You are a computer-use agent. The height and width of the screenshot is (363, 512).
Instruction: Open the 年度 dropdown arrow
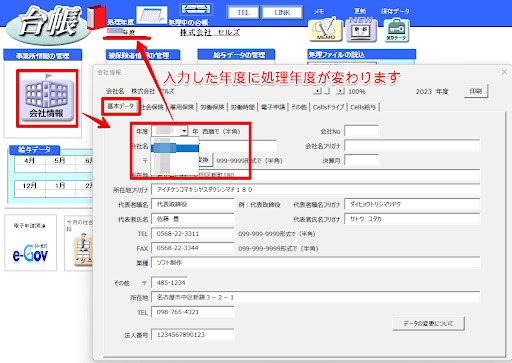coord(184,131)
